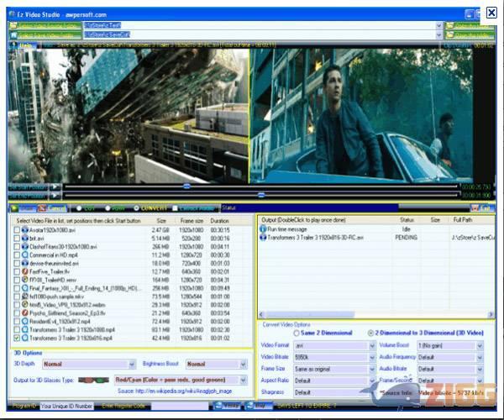Viewport: 504px width, 420px height.
Task: Click the Your Unique ID Number field
Action: (x=66, y=407)
